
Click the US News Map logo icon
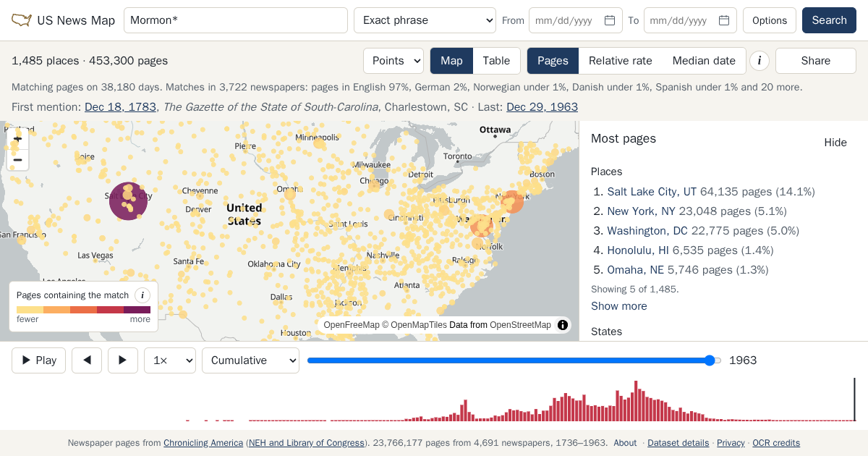[x=22, y=20]
